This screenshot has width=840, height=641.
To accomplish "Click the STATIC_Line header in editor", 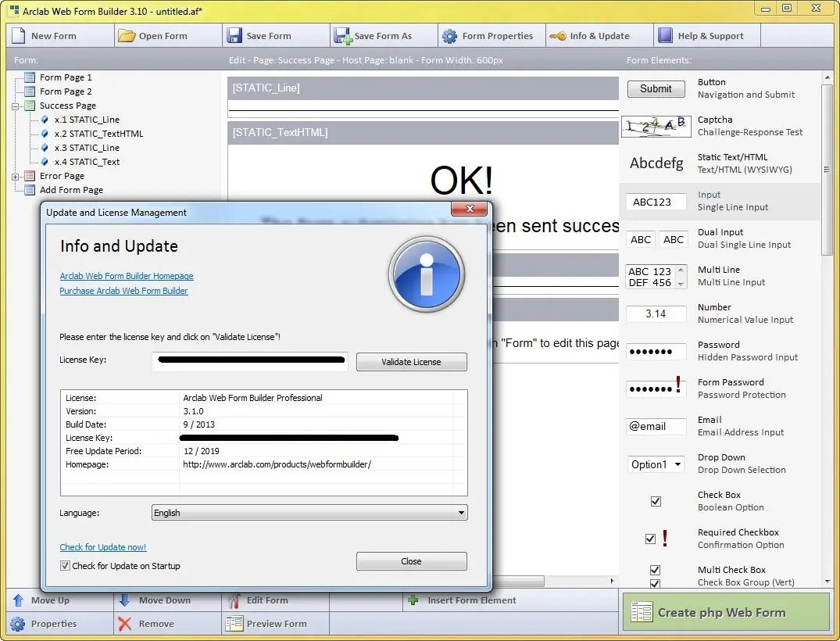I will tap(423, 88).
